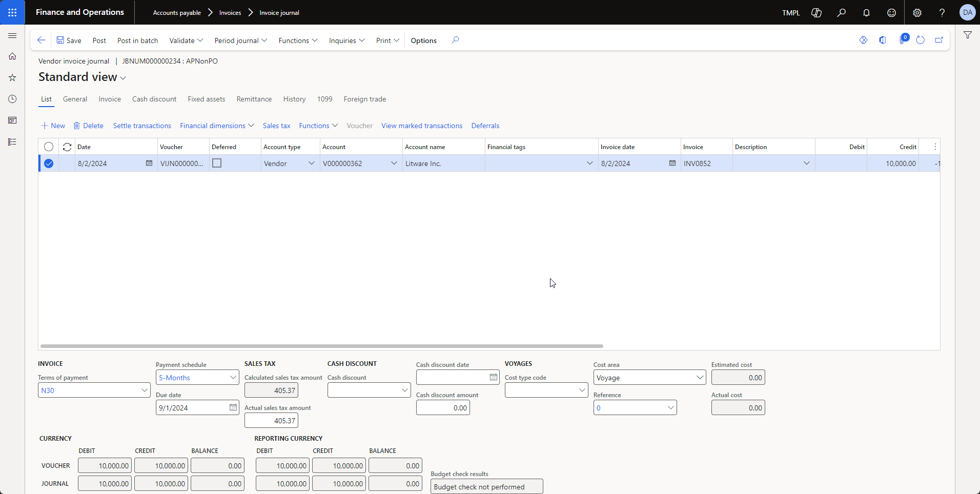Open the Cost area dropdown

tap(700, 377)
